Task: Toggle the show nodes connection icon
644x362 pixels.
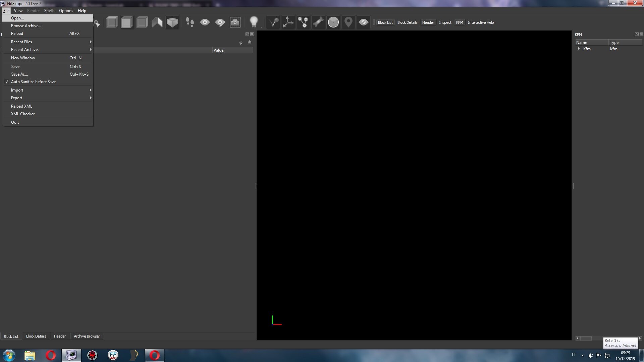Action: [303, 22]
